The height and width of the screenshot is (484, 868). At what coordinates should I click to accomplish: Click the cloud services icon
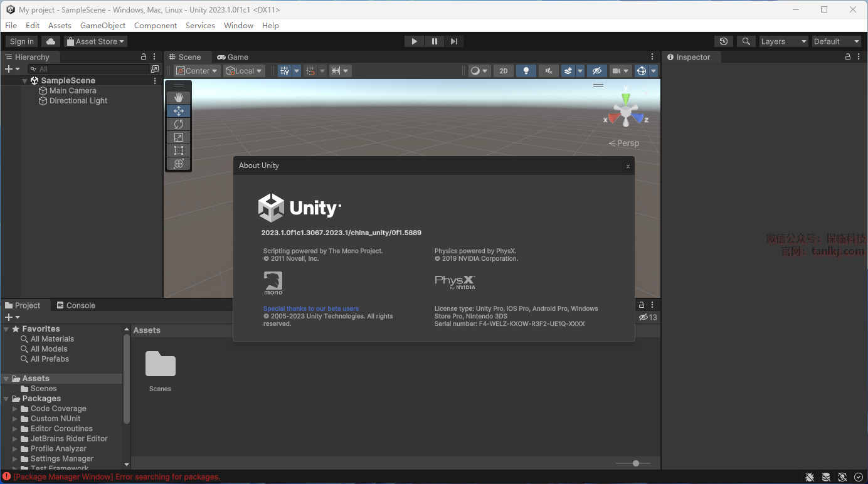click(x=51, y=41)
